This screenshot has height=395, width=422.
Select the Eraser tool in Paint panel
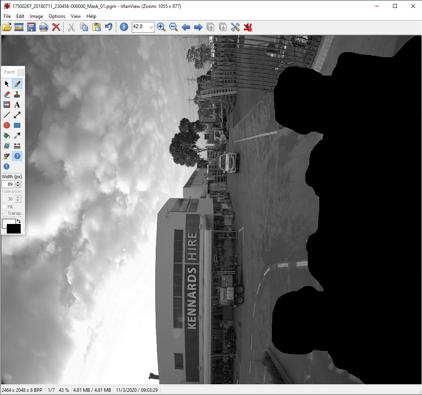[x=7, y=94]
